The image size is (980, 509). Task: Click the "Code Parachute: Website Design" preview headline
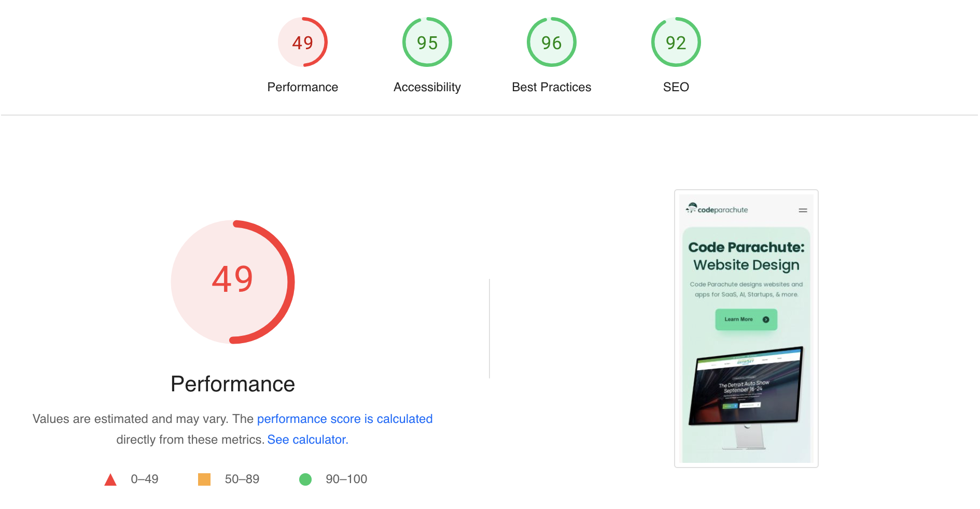(x=746, y=256)
